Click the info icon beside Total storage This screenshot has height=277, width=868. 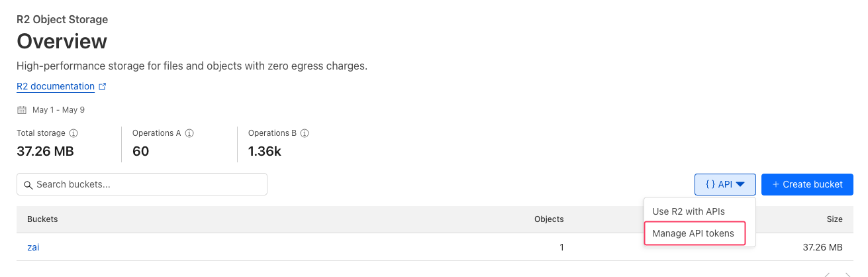coord(73,133)
